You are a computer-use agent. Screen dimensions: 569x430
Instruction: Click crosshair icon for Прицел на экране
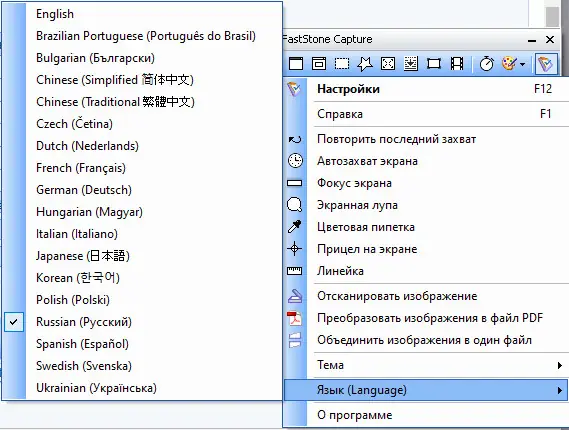pos(294,249)
